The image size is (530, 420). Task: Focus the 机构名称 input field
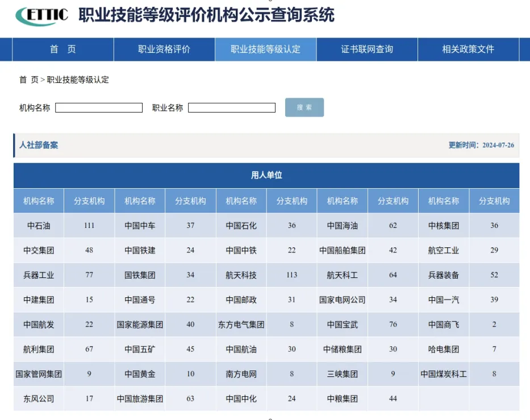99,108
